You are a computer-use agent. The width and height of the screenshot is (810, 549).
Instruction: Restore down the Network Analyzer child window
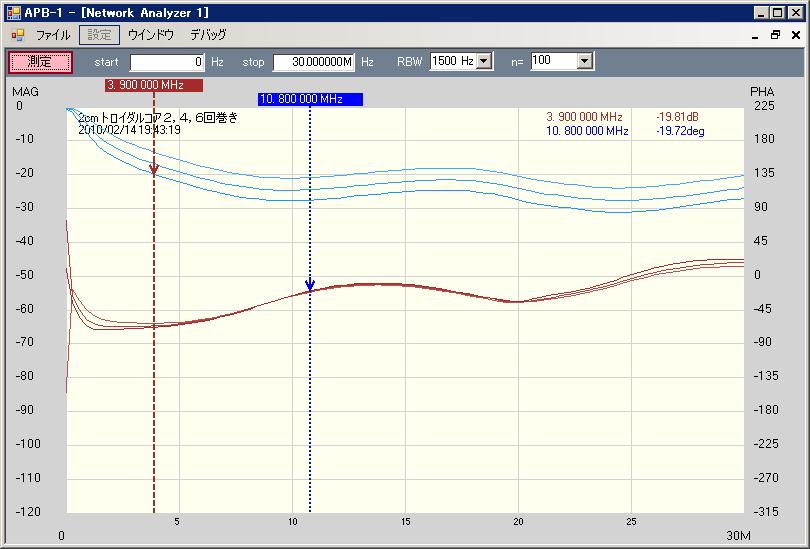(x=775, y=35)
